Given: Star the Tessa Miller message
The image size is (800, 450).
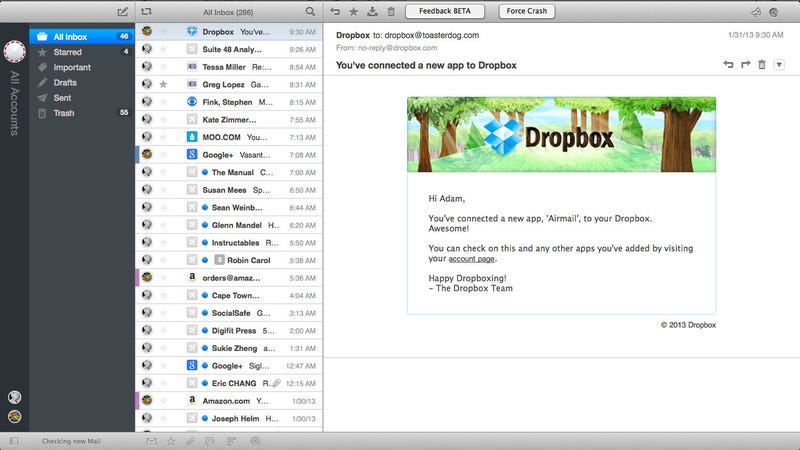Looking at the screenshot, I should click(163, 67).
